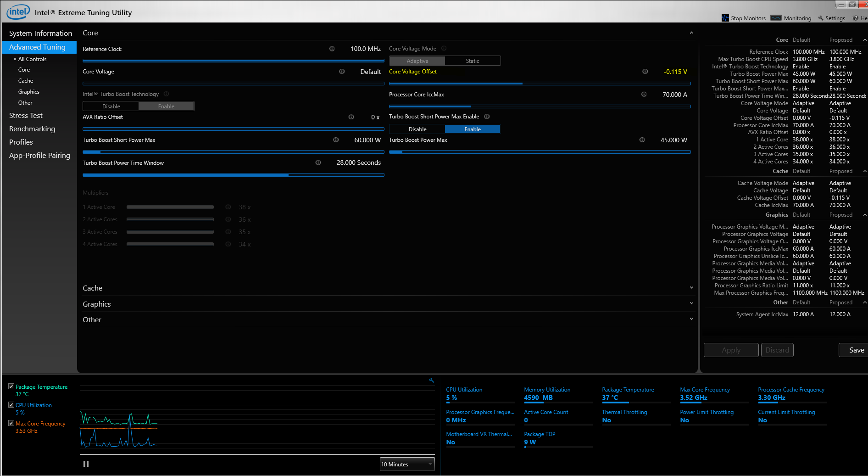Open Profiles page
Viewport: 868px width, 476px height.
coord(21,142)
